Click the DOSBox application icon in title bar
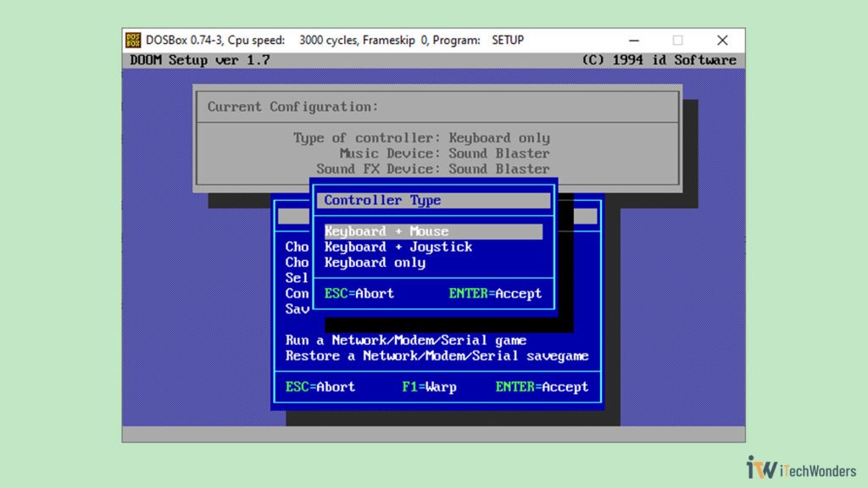Screen dimensions: 868x488 pos(135,39)
